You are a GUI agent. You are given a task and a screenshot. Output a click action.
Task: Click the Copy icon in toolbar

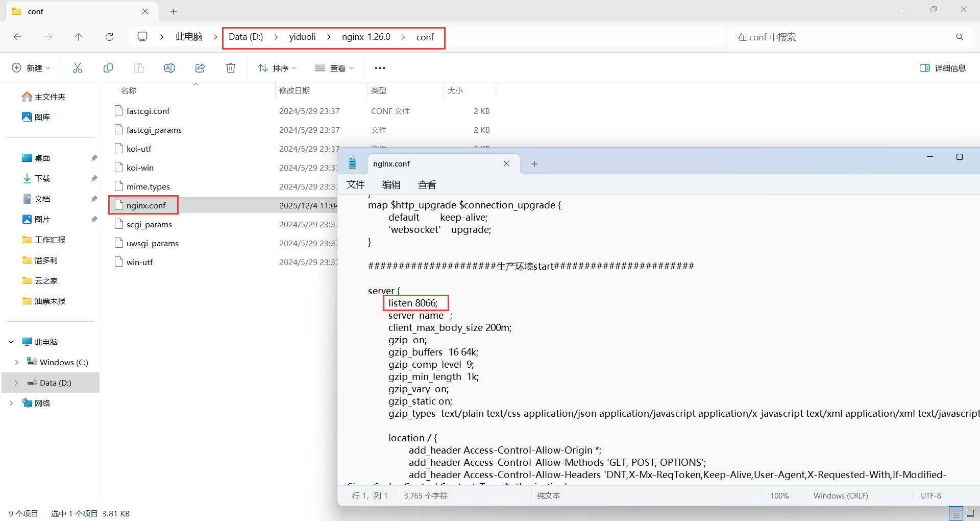(108, 68)
